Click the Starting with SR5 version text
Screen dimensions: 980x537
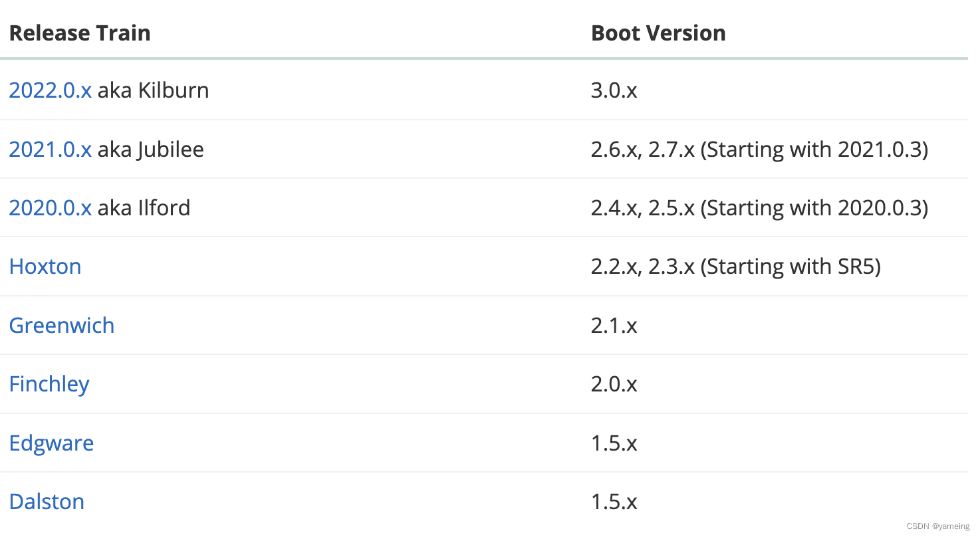tap(791, 267)
